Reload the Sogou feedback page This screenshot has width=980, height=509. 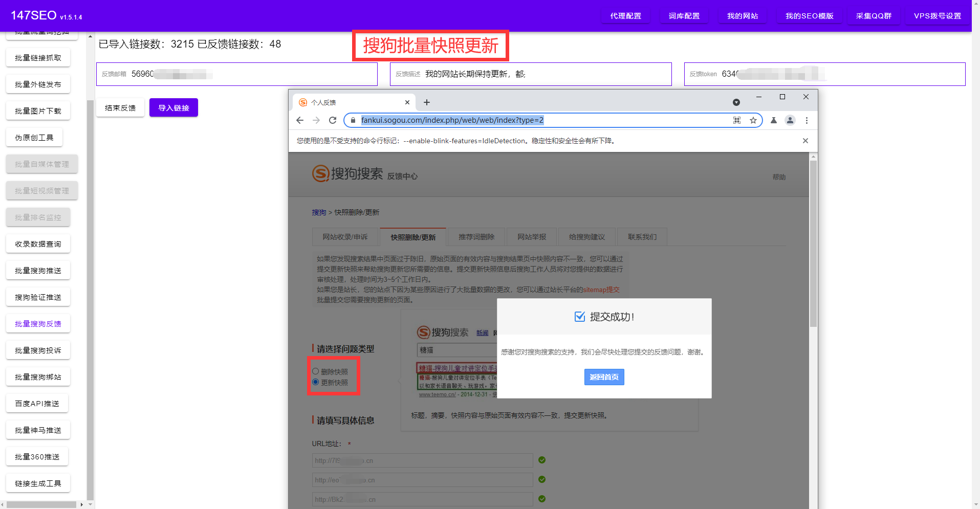[x=333, y=120]
